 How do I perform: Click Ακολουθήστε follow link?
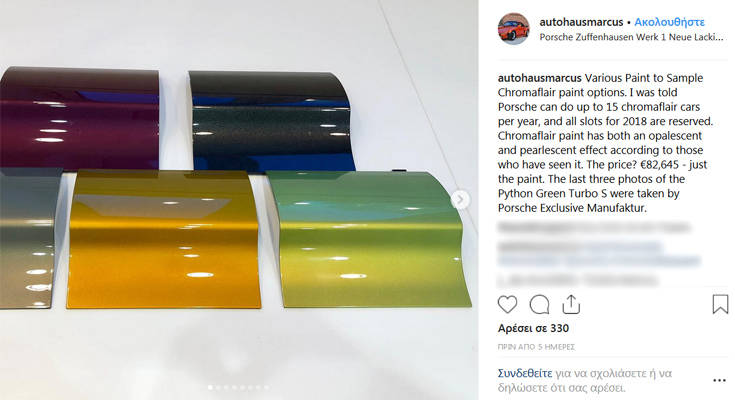click(x=669, y=22)
